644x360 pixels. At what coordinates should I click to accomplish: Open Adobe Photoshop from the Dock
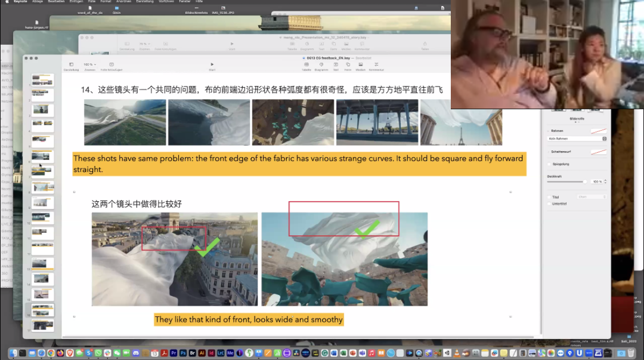point(183,353)
